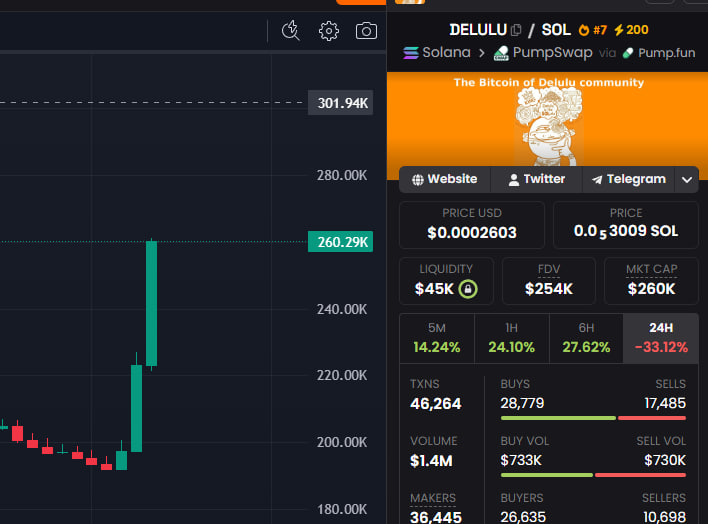Image resolution: width=708 pixels, height=524 pixels.
Task: Click the liquidity lock icon
Action: tap(468, 289)
